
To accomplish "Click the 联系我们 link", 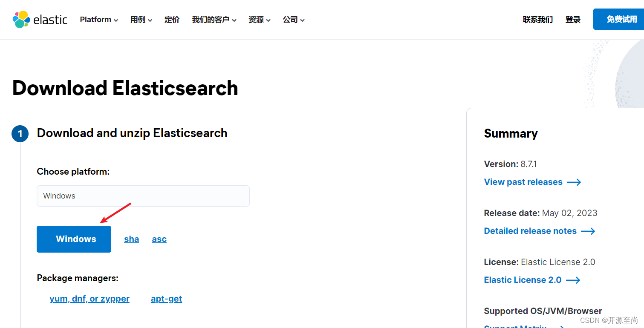I will click(x=538, y=20).
